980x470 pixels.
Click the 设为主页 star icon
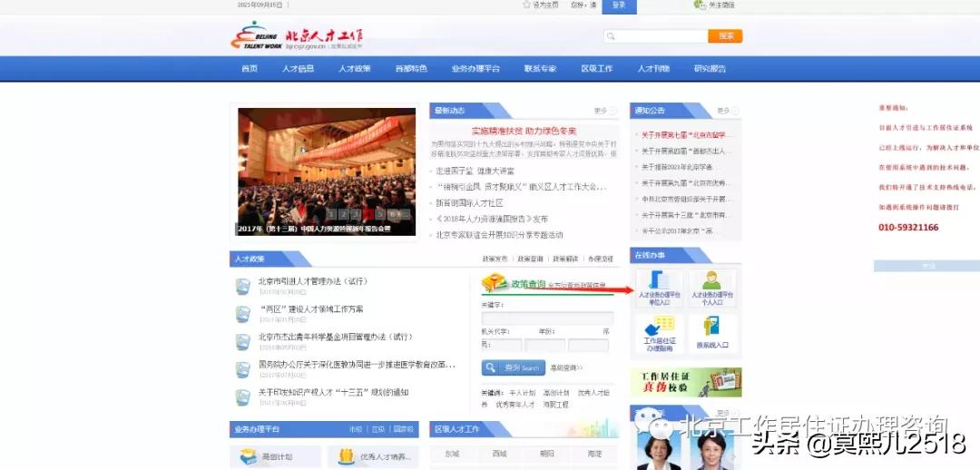pos(526,5)
